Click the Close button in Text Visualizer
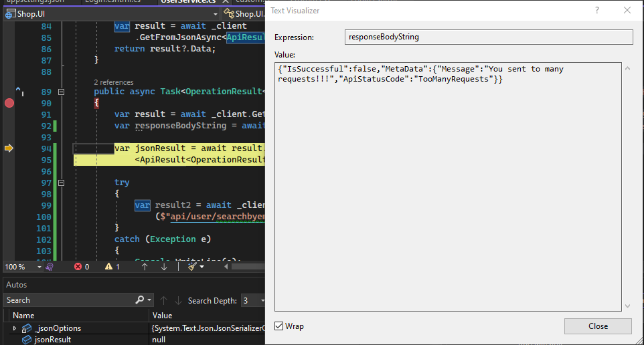644x345 pixels. (x=598, y=326)
